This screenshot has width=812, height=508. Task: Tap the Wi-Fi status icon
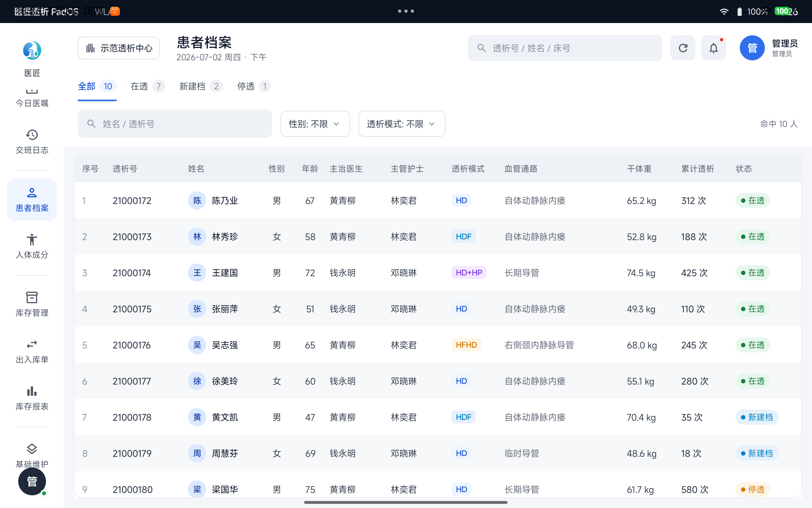click(x=724, y=12)
